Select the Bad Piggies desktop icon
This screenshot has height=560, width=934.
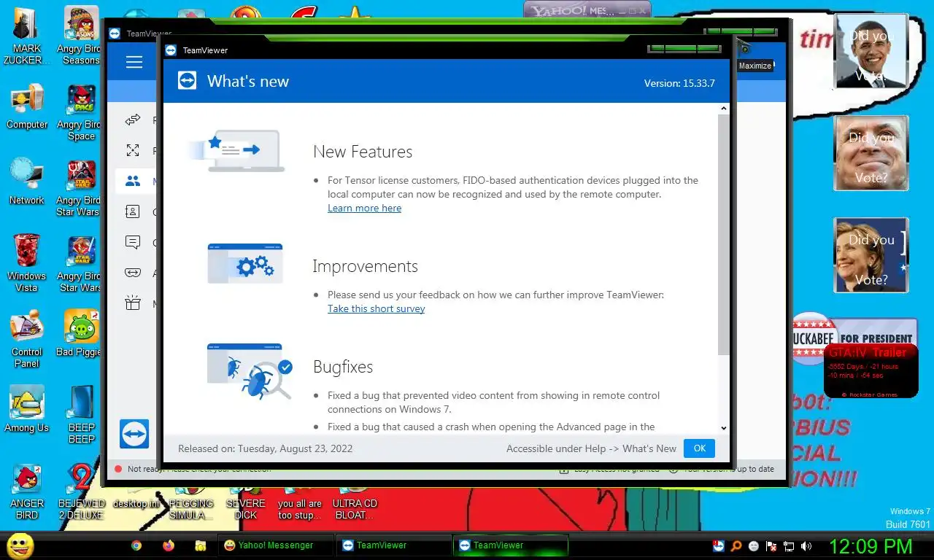(x=81, y=334)
